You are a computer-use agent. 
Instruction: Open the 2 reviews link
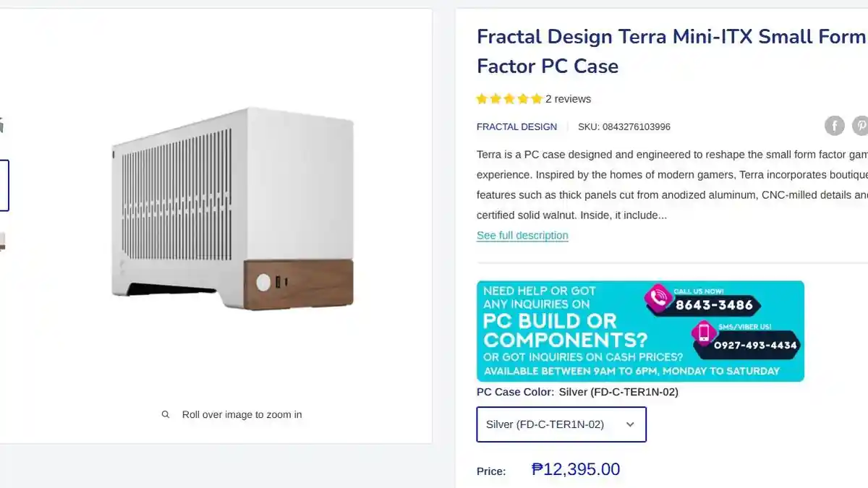coord(568,99)
